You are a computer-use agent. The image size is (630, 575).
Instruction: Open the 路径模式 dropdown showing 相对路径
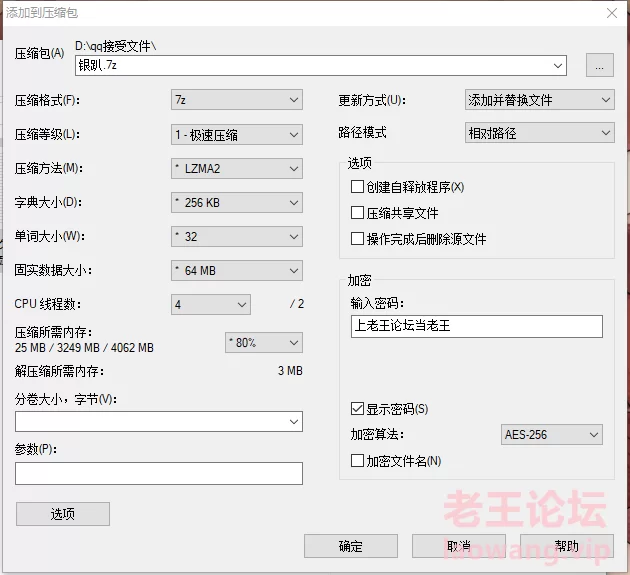[x=540, y=133]
